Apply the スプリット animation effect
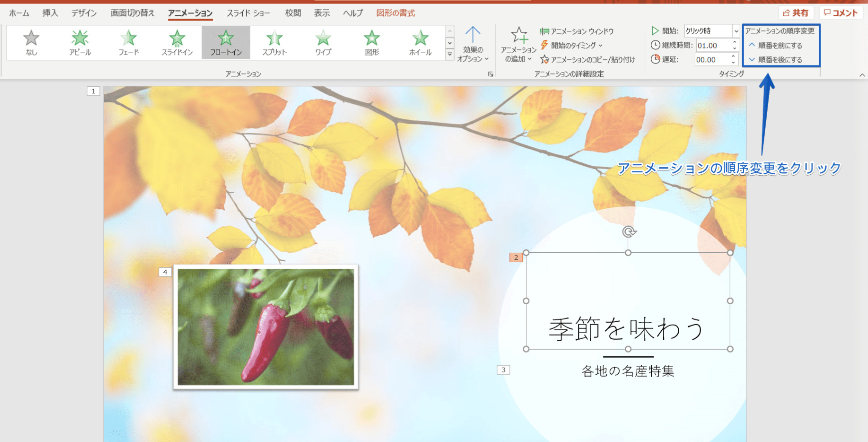Screen dimensions: 868x442 (274, 43)
